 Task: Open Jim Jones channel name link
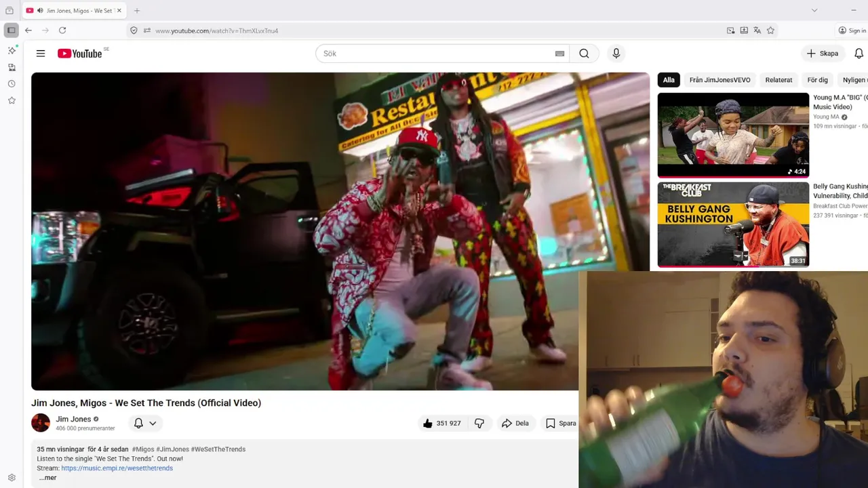tap(73, 419)
